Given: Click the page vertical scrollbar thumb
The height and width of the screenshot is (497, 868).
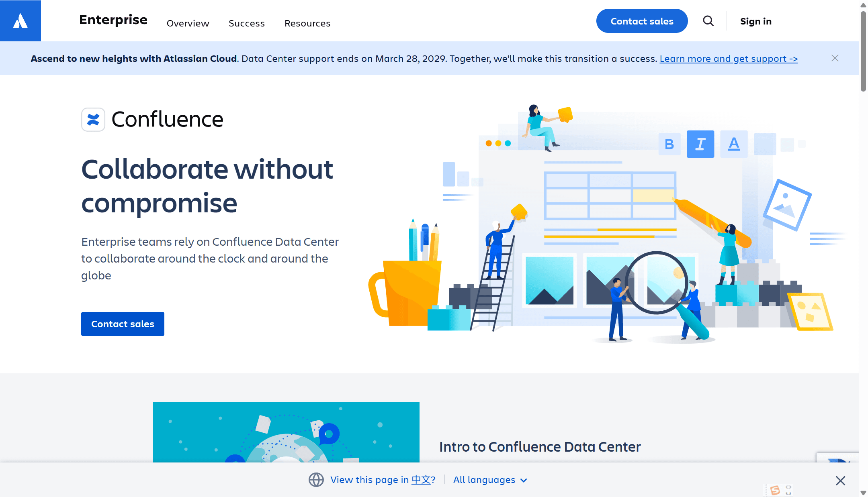Looking at the screenshot, I should [863, 51].
